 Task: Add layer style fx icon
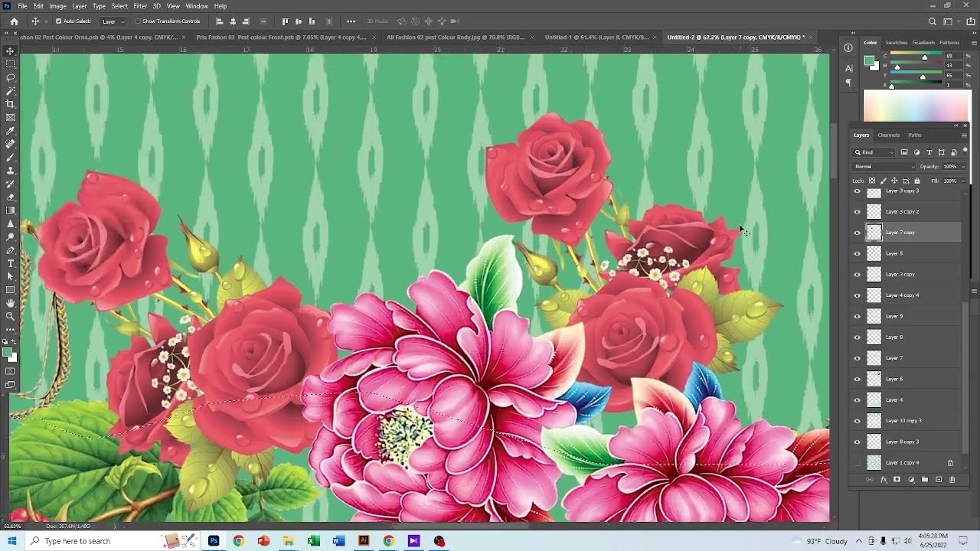click(884, 480)
